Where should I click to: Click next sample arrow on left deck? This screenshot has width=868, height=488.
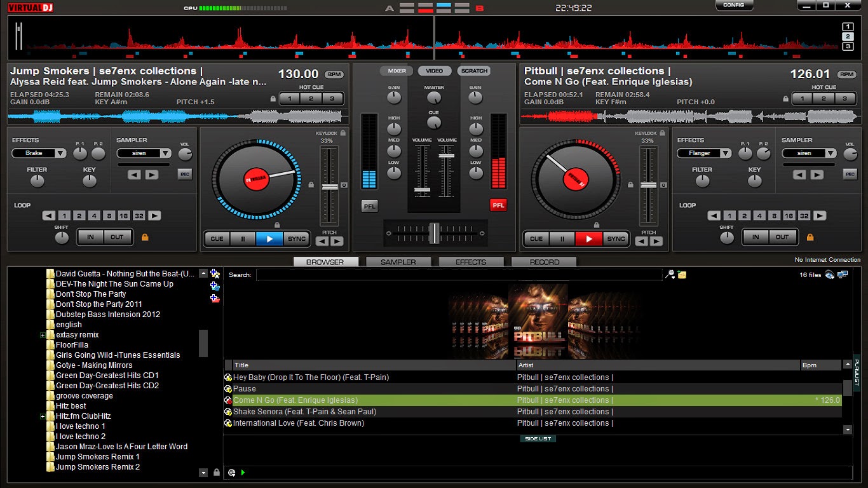tap(151, 174)
